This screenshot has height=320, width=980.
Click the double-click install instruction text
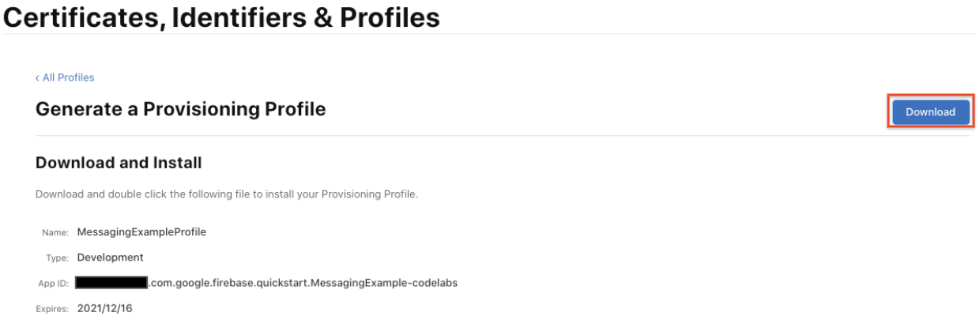[226, 194]
